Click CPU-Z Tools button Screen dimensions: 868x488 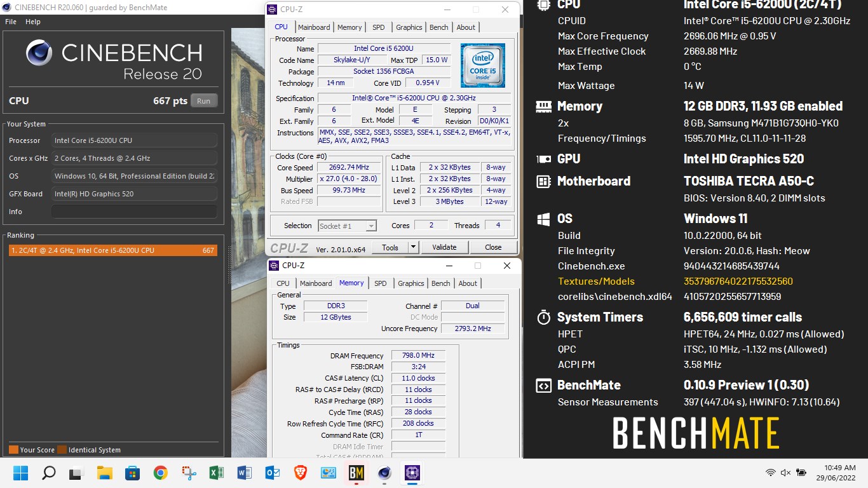390,247
